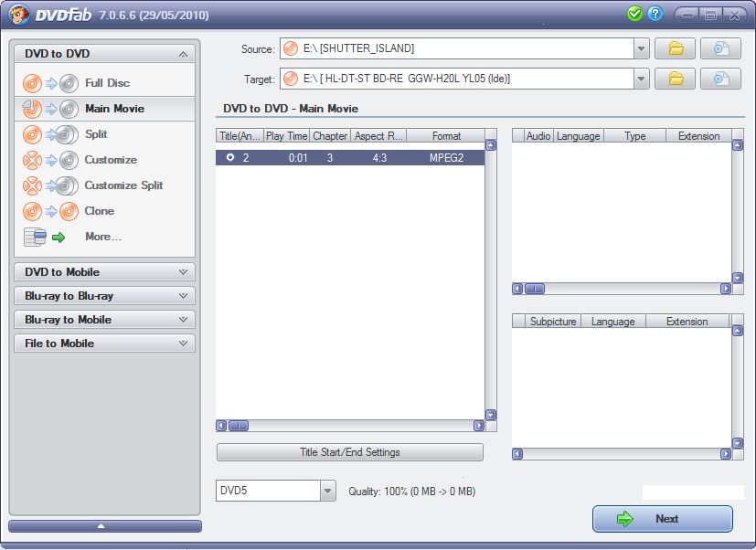Image resolution: width=756 pixels, height=550 pixels.
Task: Click Audio column header
Action: 538,136
